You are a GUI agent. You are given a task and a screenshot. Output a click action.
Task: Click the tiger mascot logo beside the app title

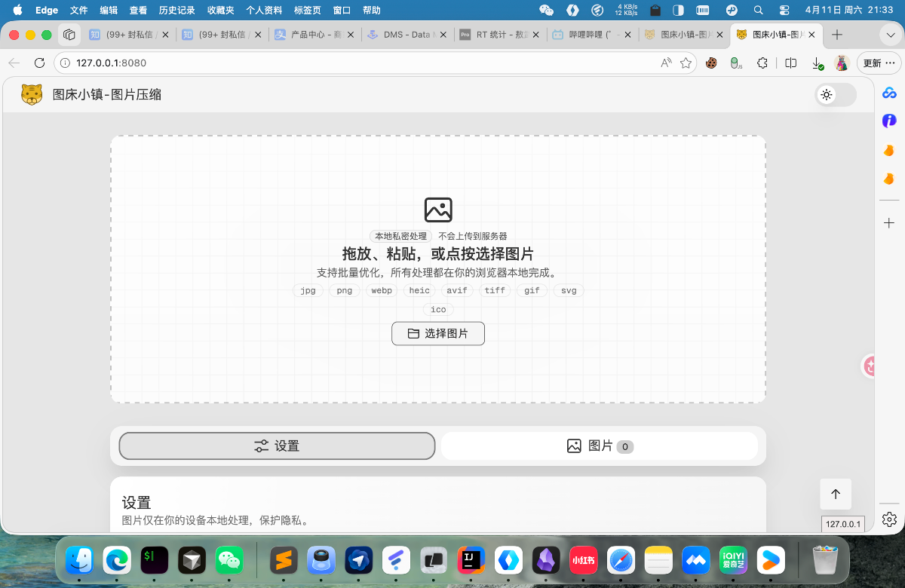[32, 94]
